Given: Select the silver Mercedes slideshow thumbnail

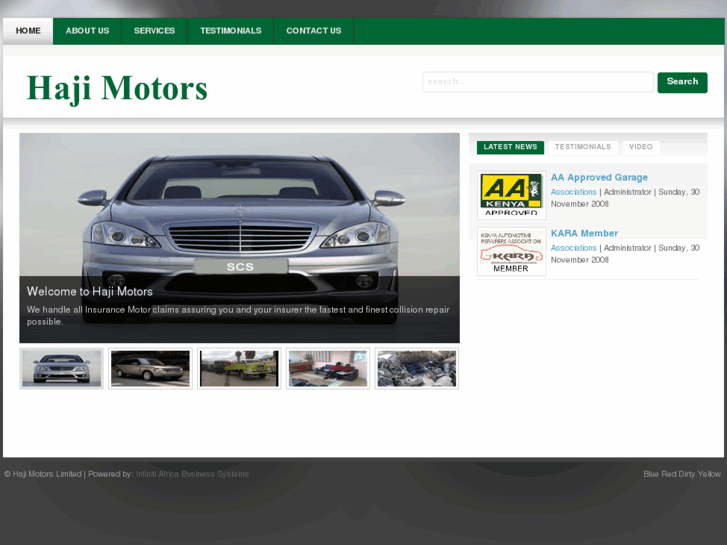Looking at the screenshot, I should (x=61, y=369).
